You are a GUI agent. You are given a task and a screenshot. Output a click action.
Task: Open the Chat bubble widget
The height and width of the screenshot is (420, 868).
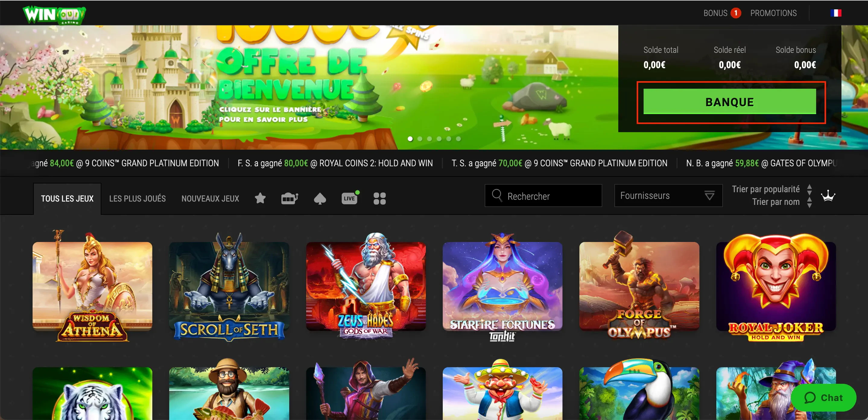click(x=823, y=398)
